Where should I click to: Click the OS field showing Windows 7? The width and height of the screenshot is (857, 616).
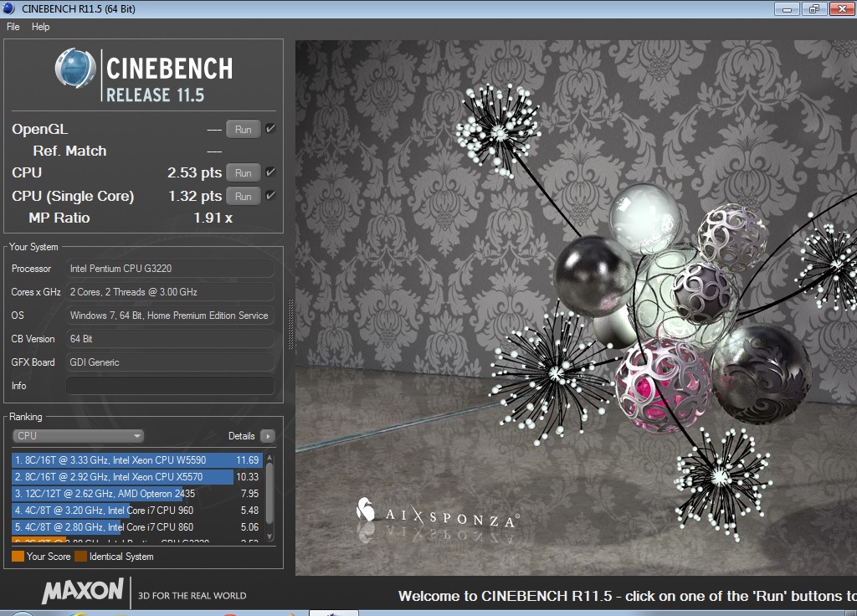point(170,316)
